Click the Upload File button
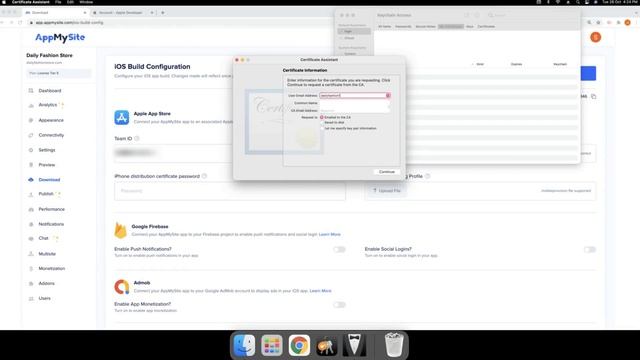This screenshot has width=640, height=360. coord(387,191)
